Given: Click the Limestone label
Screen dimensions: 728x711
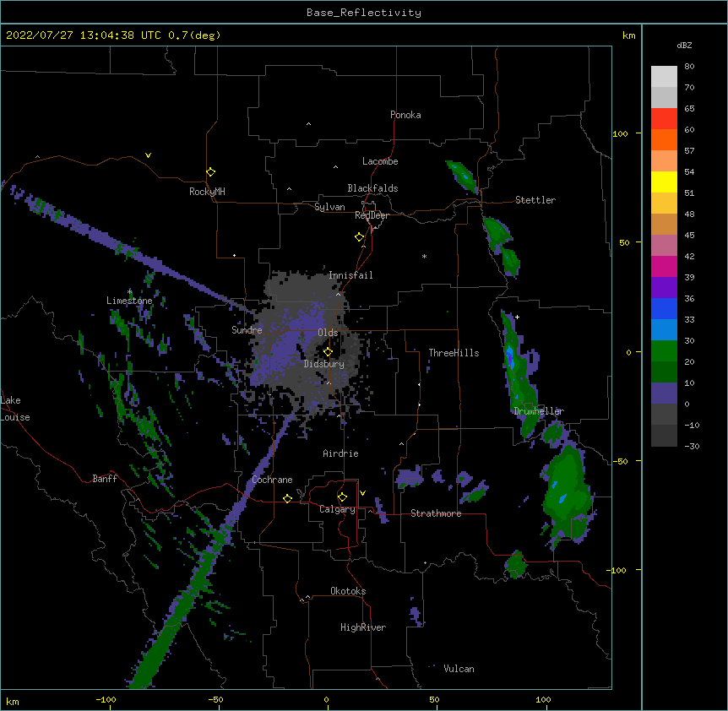Looking at the screenshot, I should pos(129,301).
